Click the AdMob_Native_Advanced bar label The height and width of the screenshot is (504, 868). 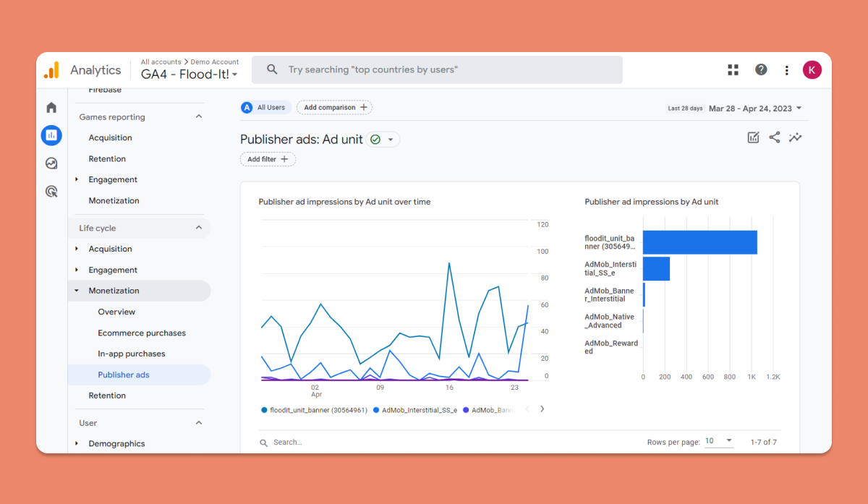point(610,321)
